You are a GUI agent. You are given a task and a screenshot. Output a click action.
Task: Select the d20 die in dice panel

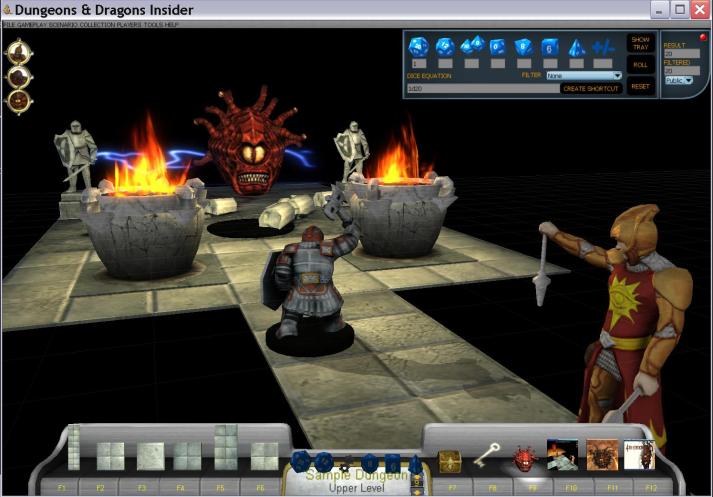(418, 47)
